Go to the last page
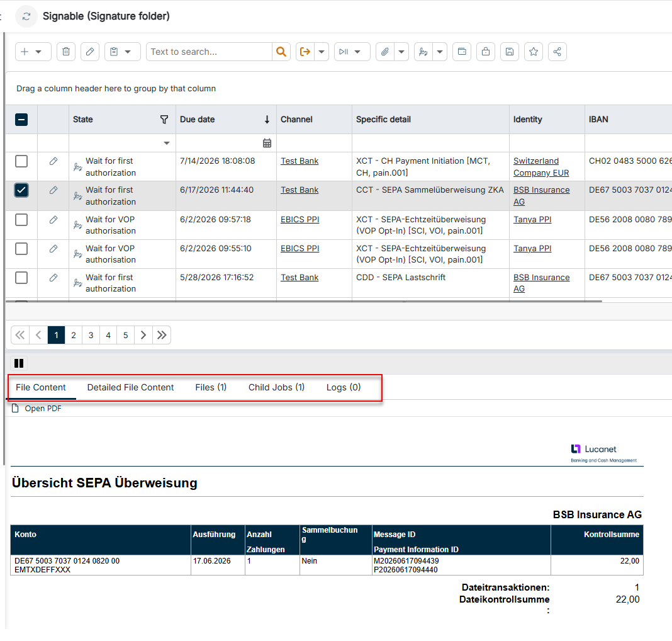Image resolution: width=672 pixels, height=641 pixels. [162, 335]
